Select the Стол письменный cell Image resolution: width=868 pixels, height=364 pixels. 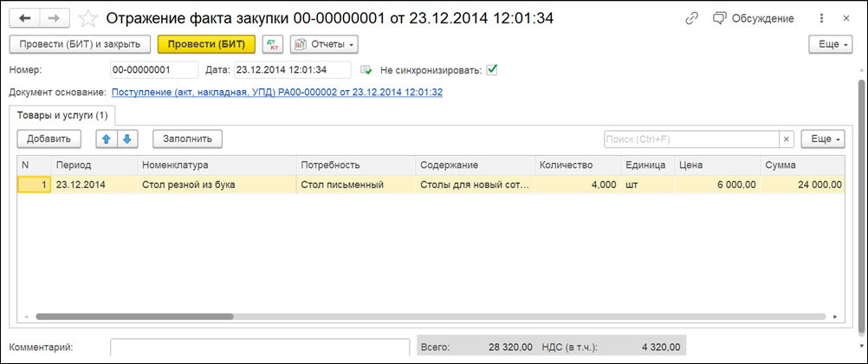point(355,185)
